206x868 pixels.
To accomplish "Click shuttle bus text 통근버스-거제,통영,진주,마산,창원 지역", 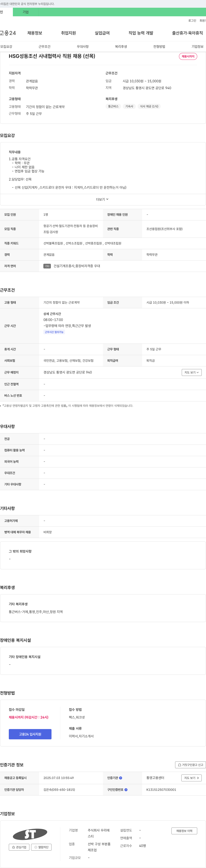I will pyautogui.click(x=36, y=612).
